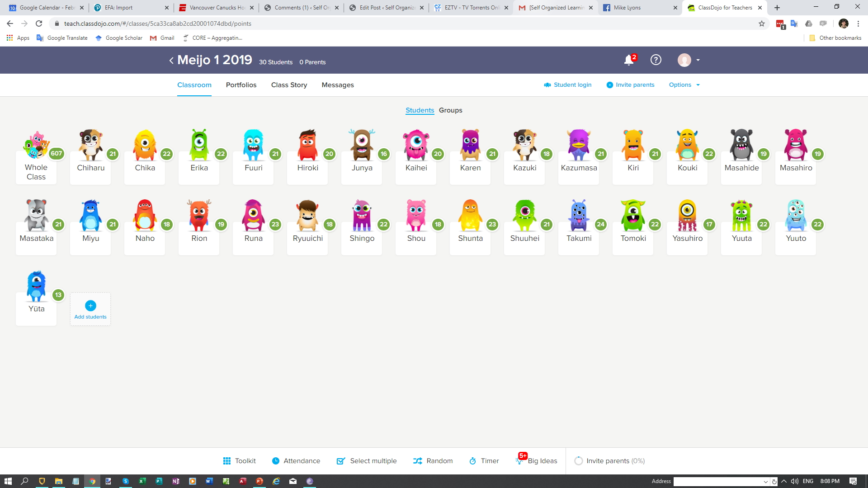Open the Messages tab
Viewport: 868px width, 488px height.
pyautogui.click(x=338, y=85)
